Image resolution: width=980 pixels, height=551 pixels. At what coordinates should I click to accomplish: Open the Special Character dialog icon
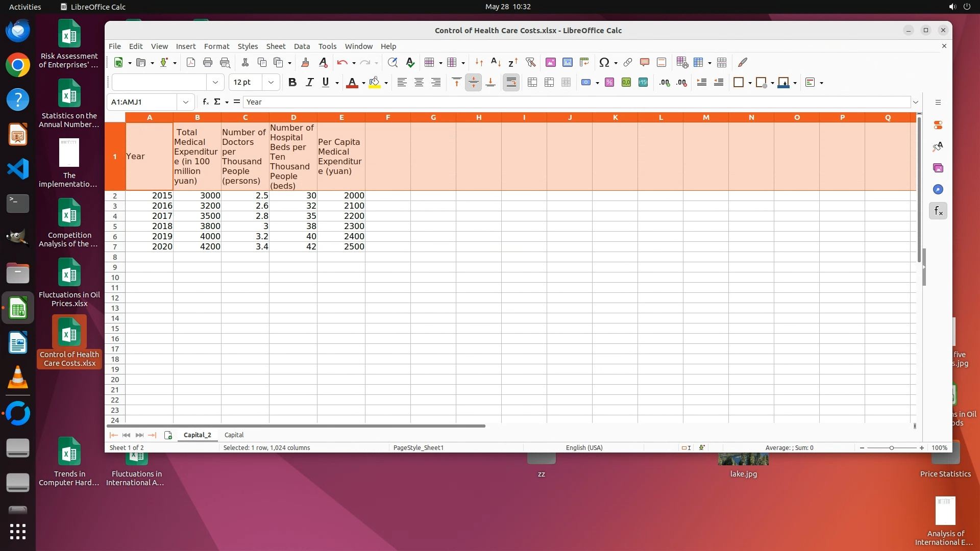click(604, 62)
